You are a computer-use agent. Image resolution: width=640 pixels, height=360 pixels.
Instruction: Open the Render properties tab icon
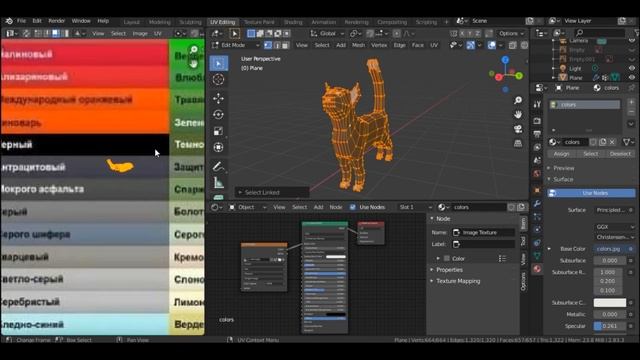(537, 121)
